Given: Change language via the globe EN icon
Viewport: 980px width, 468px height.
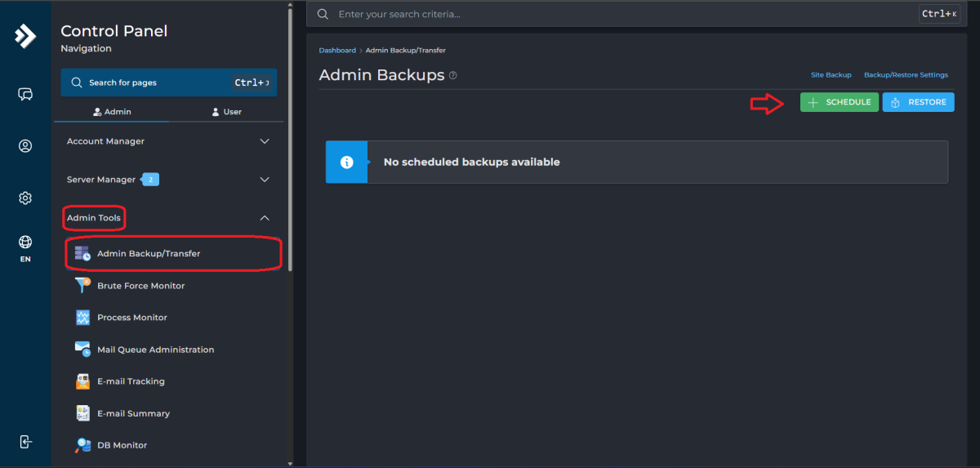Looking at the screenshot, I should (x=25, y=247).
